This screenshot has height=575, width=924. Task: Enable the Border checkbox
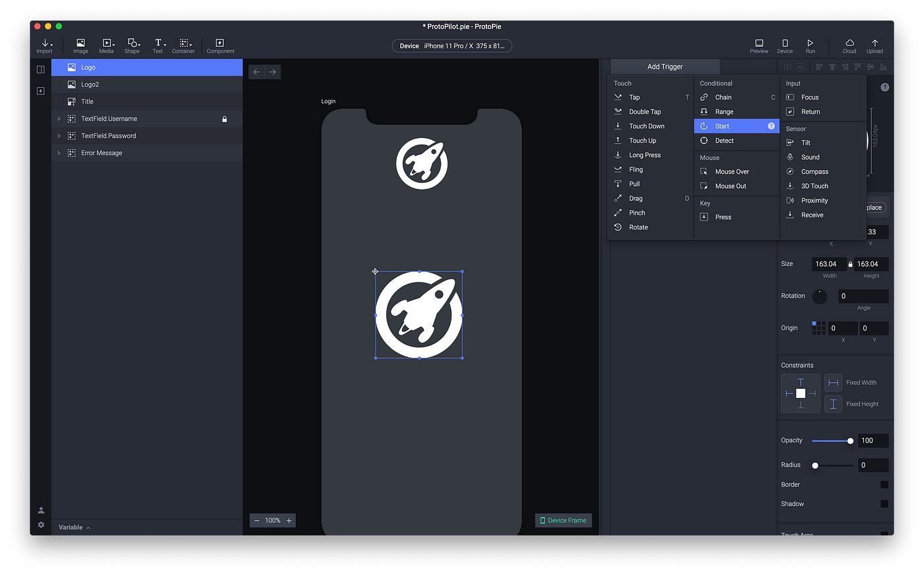[884, 485]
